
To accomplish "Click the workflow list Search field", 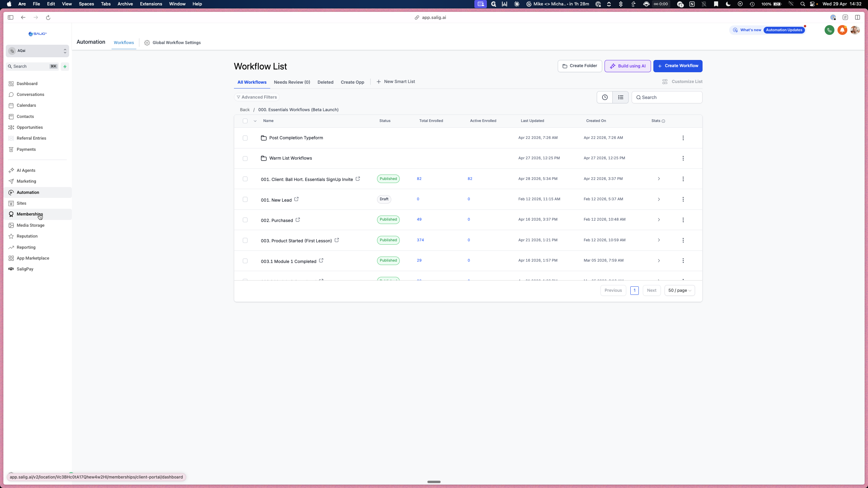I will click(667, 97).
